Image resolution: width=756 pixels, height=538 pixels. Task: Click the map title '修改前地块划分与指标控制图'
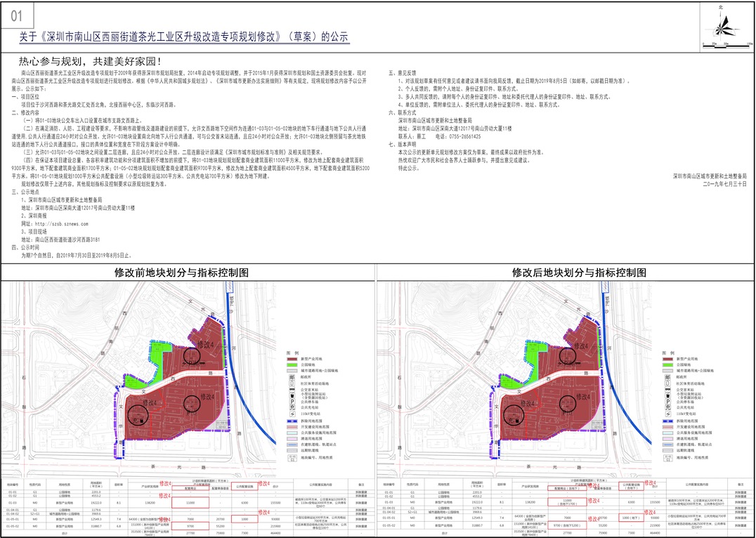(182, 273)
